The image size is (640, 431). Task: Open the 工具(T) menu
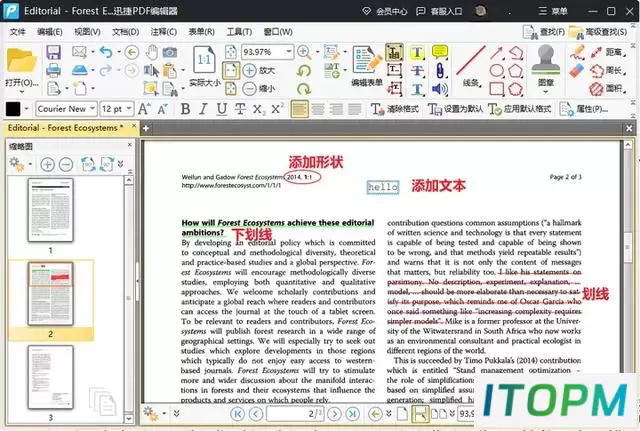[239, 32]
